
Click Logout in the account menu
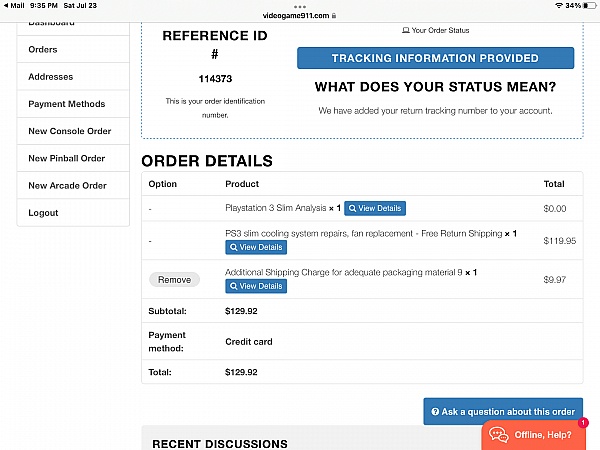(x=43, y=213)
